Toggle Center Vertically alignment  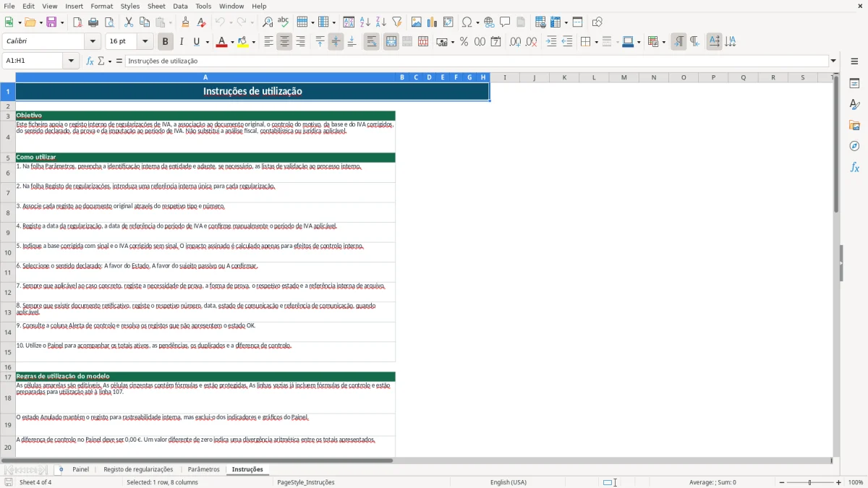pyautogui.click(x=336, y=42)
